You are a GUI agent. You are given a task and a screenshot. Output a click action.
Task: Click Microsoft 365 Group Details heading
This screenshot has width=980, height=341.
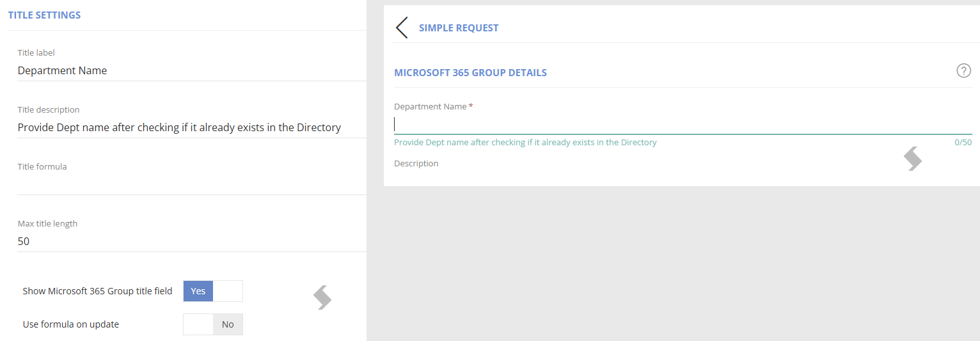pos(470,73)
